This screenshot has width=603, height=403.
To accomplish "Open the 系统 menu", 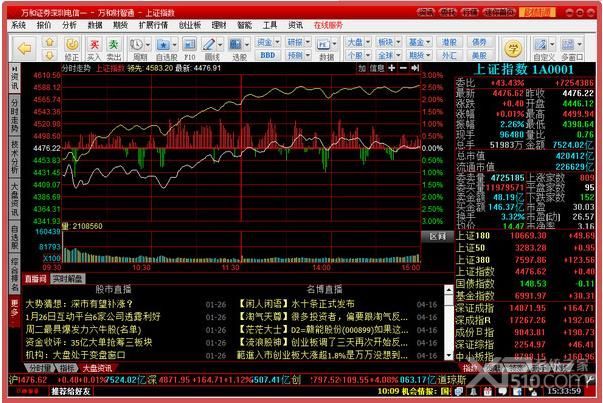I will pyautogui.click(x=18, y=25).
